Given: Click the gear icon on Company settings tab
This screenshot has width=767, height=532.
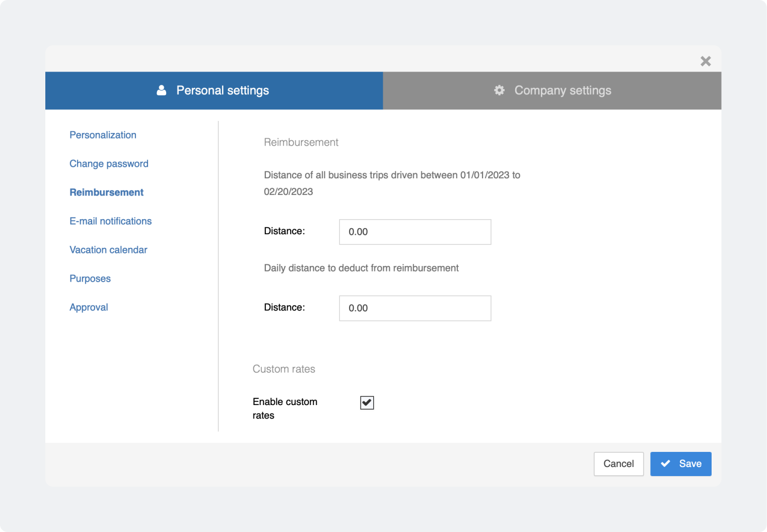Looking at the screenshot, I should coord(499,90).
